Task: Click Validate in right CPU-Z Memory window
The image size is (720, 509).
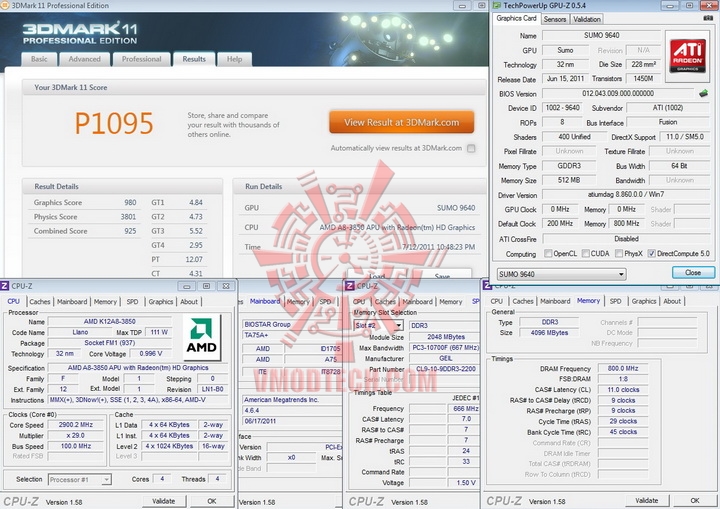Action: pyautogui.click(x=647, y=501)
